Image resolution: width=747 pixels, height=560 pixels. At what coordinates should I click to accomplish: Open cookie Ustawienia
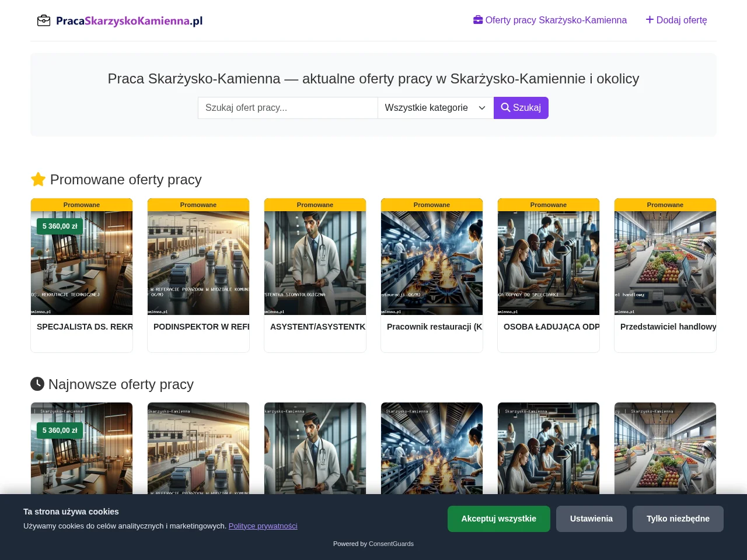tap(591, 519)
